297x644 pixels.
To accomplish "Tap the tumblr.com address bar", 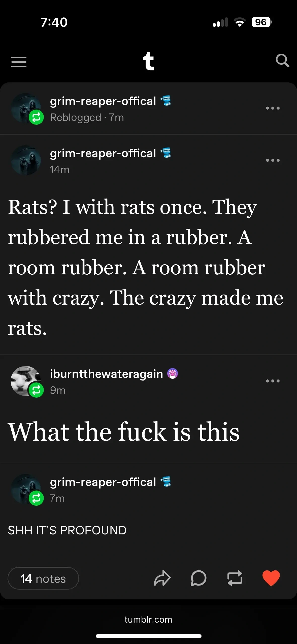I will pos(148,619).
